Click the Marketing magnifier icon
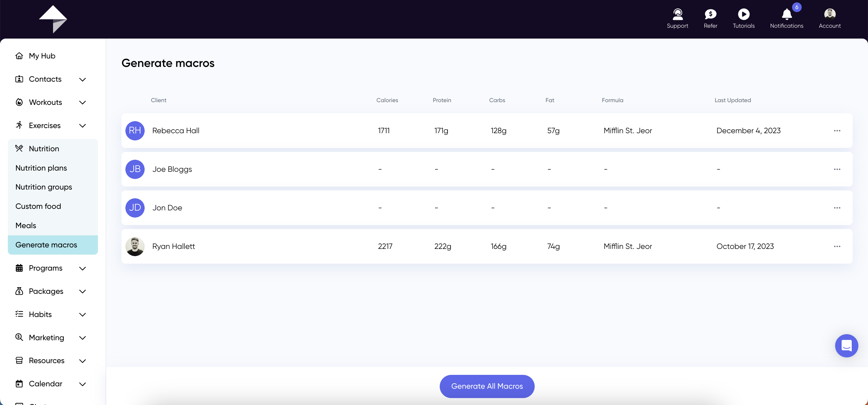868x405 pixels. click(x=19, y=337)
